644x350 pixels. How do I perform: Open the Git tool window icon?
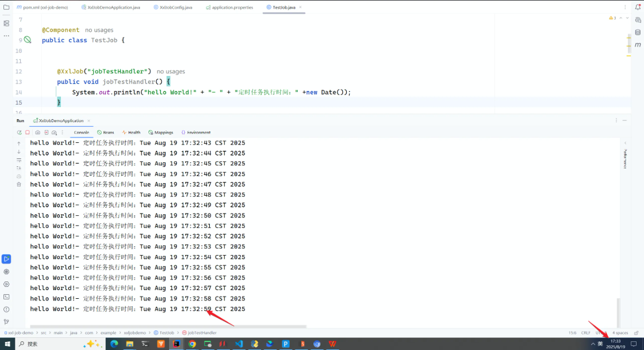pyautogui.click(x=6, y=322)
